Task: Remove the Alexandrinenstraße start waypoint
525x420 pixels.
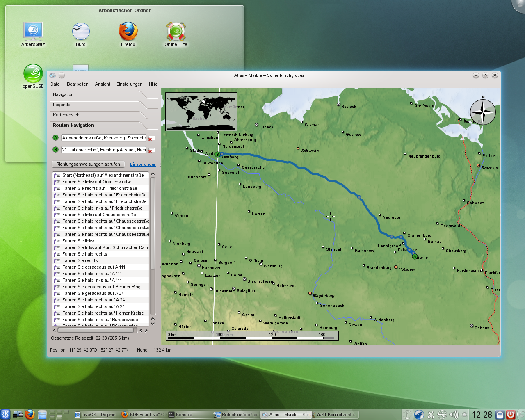Action: click(151, 139)
